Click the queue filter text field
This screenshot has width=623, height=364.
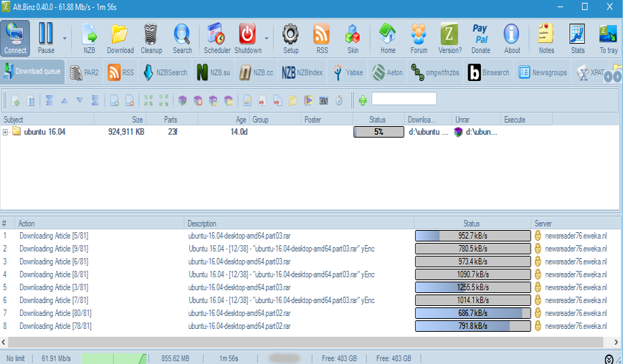click(x=404, y=99)
